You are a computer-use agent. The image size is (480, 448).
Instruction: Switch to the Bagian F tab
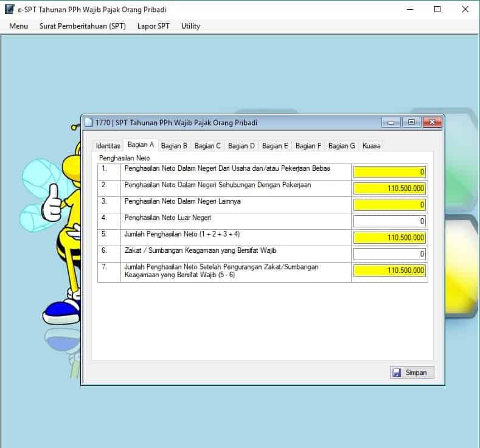click(x=308, y=146)
